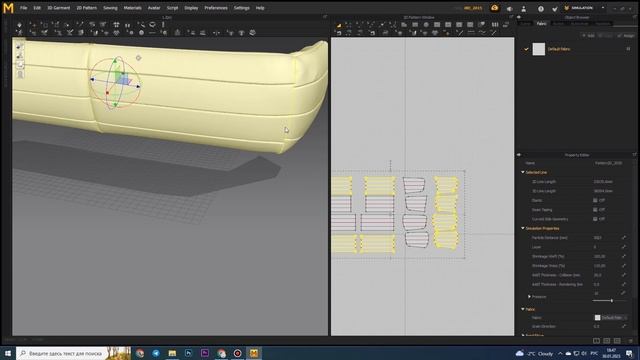Open the user account icon
Image resolution: width=640 pixels, height=360 pixels.
(x=524, y=9)
